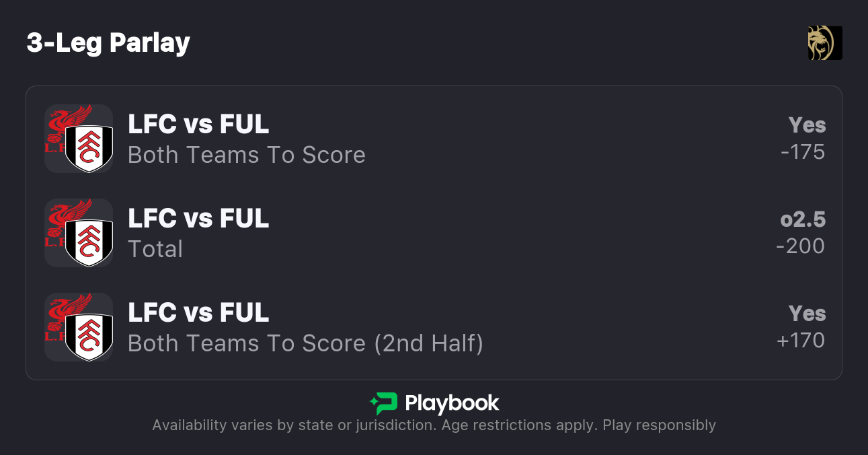Open the Playbook wordmark link
The image size is (868, 455).
(452, 403)
